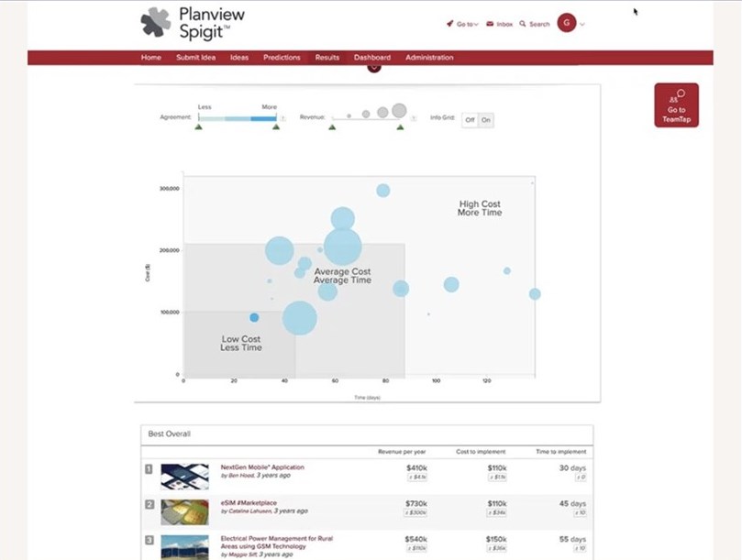Click the Planview Spigit logo

tap(193, 23)
